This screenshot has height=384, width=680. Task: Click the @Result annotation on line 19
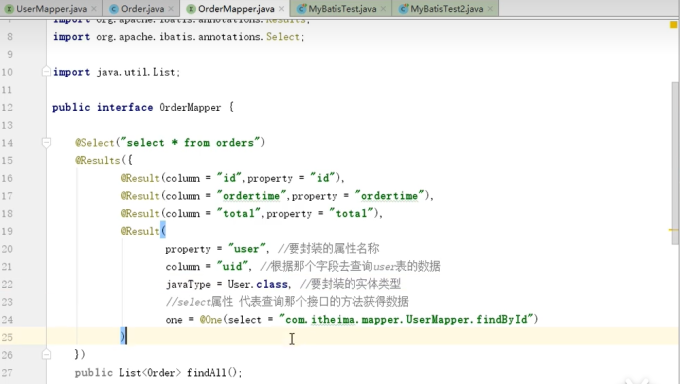[x=140, y=231]
